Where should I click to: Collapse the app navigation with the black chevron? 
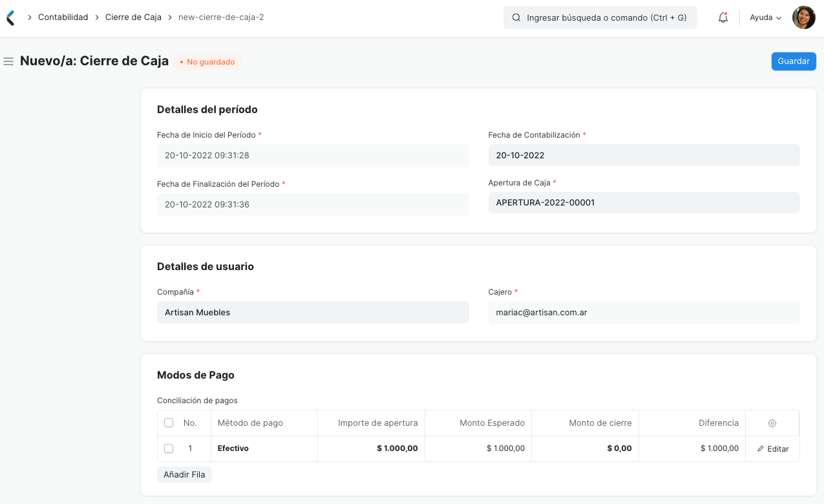10,17
